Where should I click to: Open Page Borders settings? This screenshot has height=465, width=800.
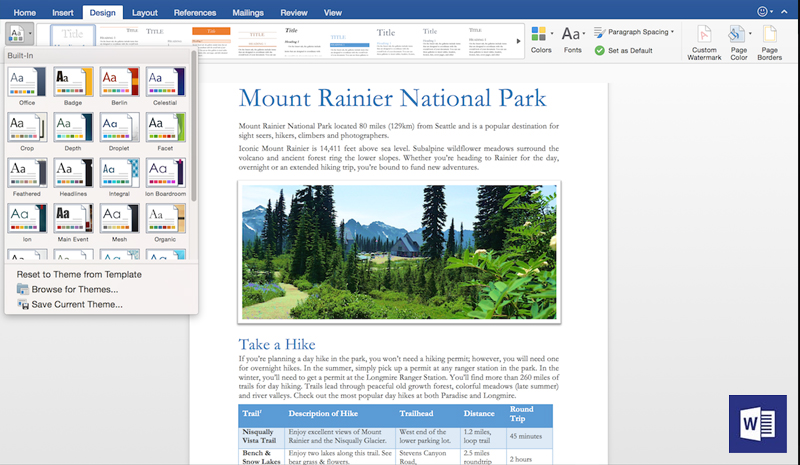pos(769,43)
